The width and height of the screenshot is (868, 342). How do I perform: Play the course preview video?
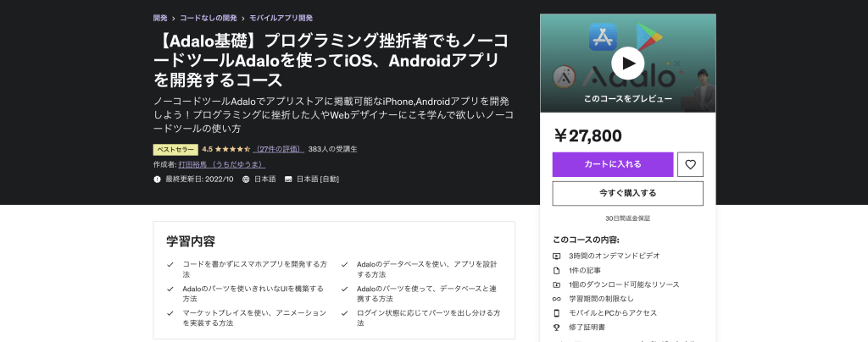[x=628, y=63]
